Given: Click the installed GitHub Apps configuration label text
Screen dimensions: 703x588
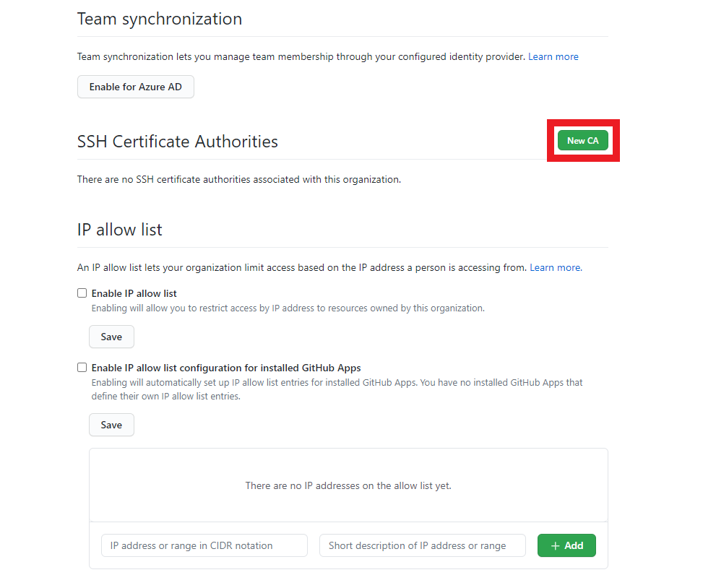Looking at the screenshot, I should coord(226,368).
